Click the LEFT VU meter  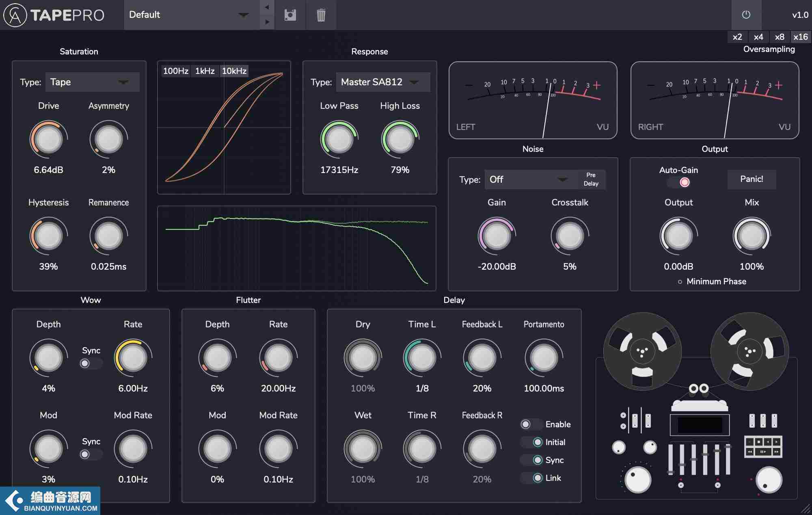click(533, 100)
